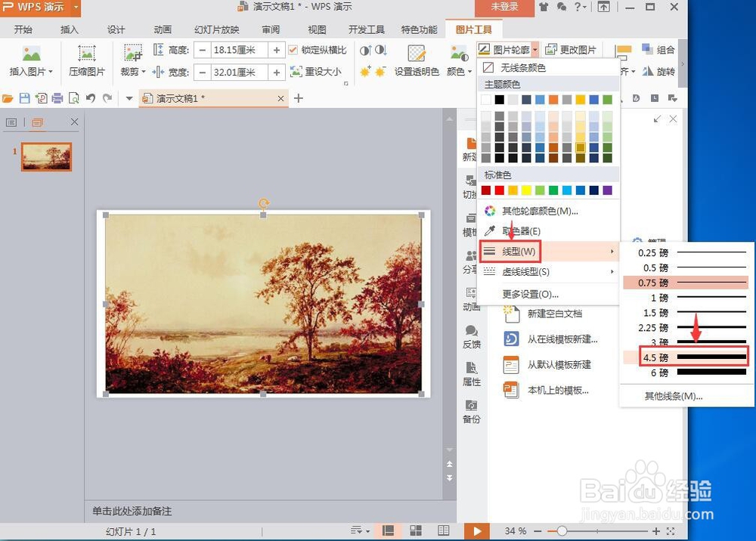Click the Compress Picture icon

[86, 53]
